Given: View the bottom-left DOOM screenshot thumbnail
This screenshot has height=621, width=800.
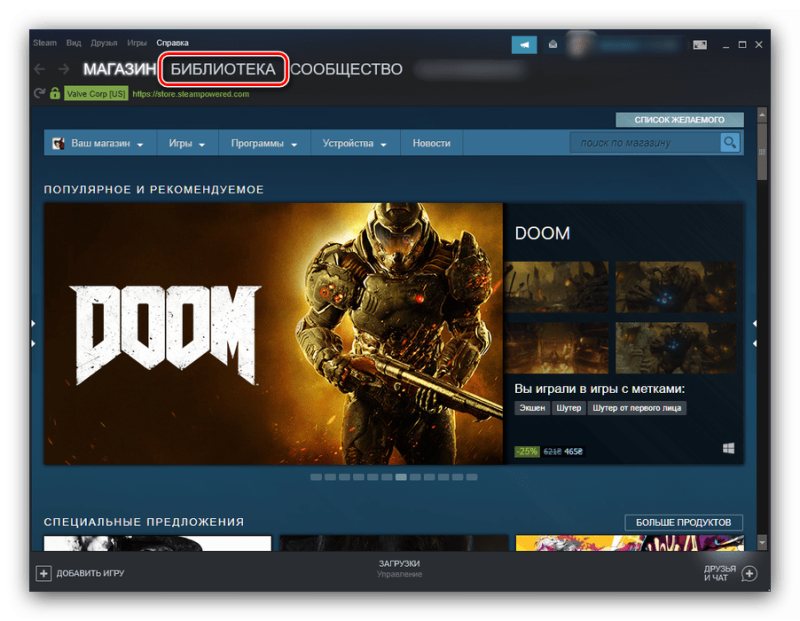Looking at the screenshot, I should click(x=557, y=348).
